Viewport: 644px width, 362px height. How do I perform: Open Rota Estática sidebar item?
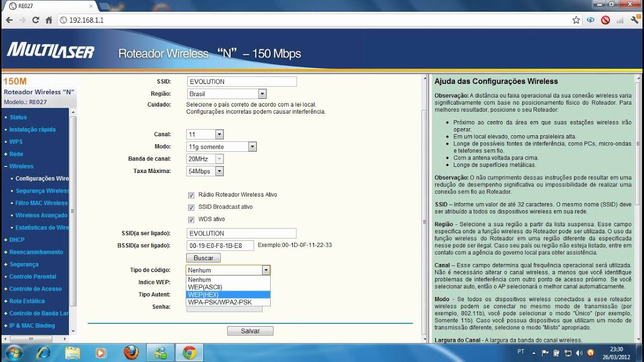coord(27,301)
